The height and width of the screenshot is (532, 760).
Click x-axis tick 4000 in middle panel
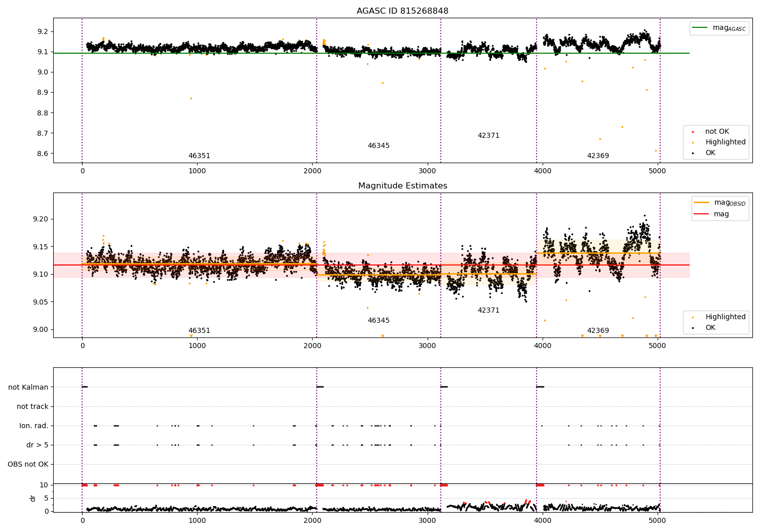(543, 346)
